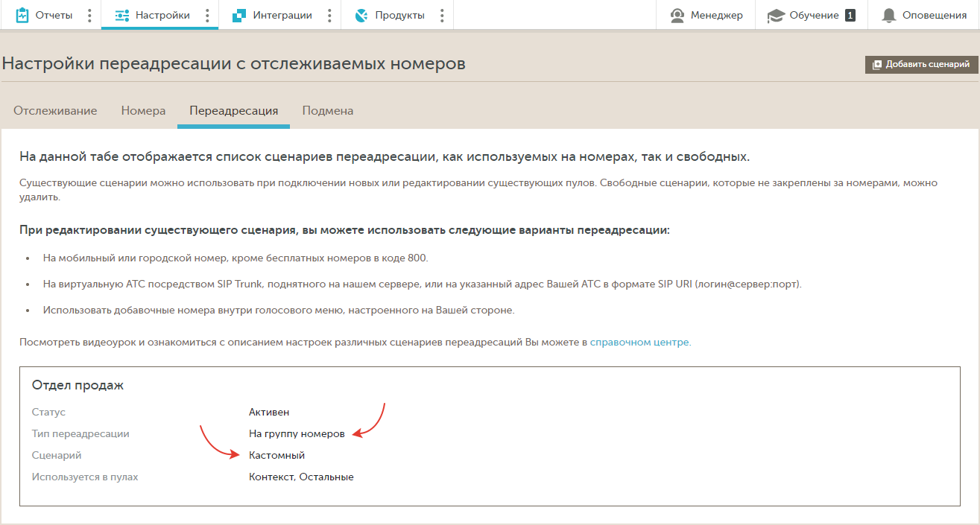Click the Обучение graduation cap icon
Screen dimensions: 980x525
click(776, 15)
